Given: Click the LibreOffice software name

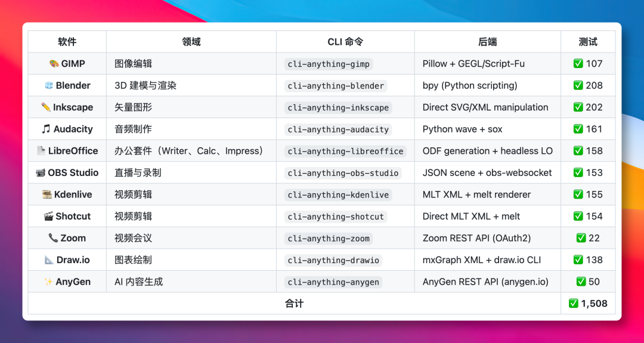Looking at the screenshot, I should click(x=73, y=151).
